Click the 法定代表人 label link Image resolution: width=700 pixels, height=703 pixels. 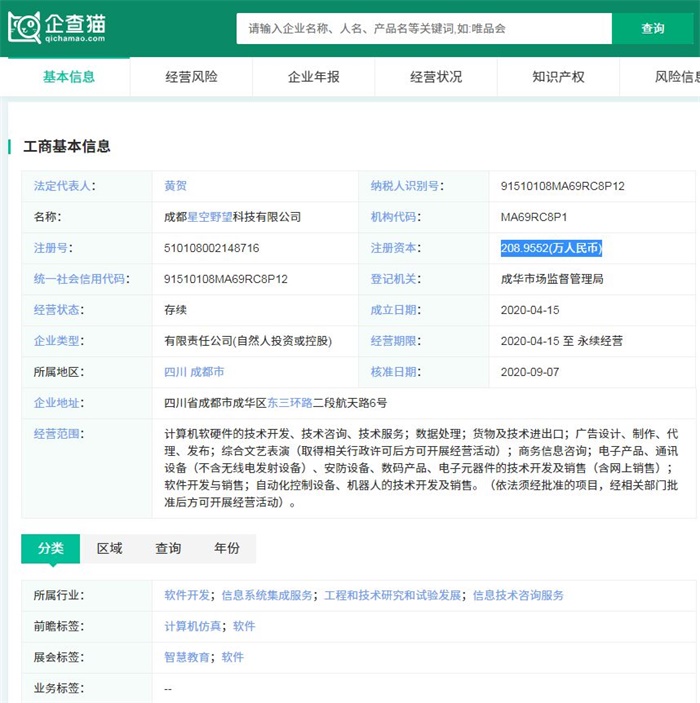click(x=62, y=186)
